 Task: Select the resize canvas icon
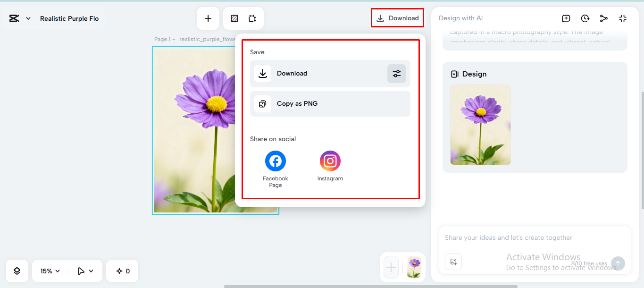252,18
